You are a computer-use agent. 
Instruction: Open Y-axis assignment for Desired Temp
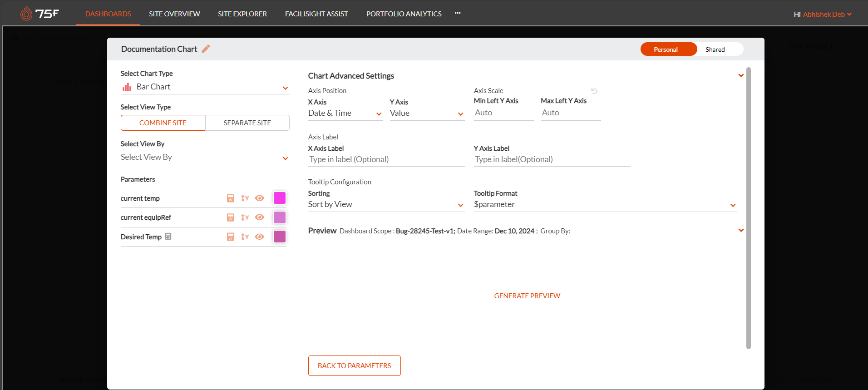(245, 237)
